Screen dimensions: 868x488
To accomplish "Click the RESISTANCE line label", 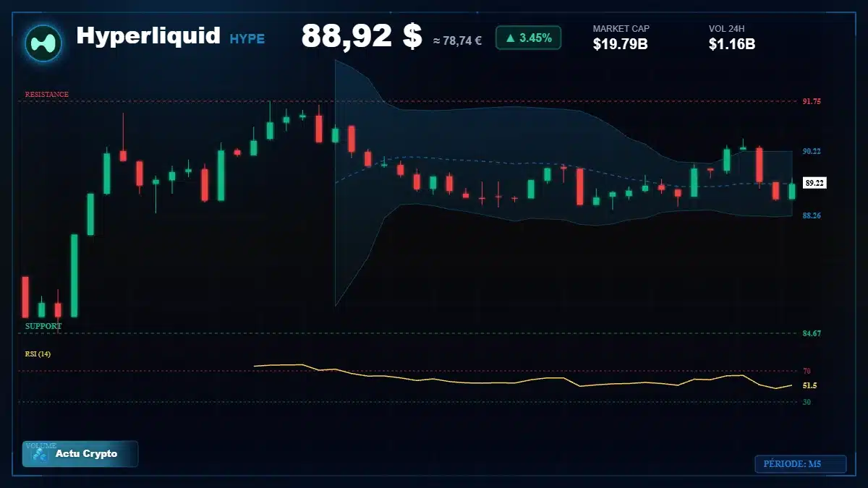I will tap(47, 95).
